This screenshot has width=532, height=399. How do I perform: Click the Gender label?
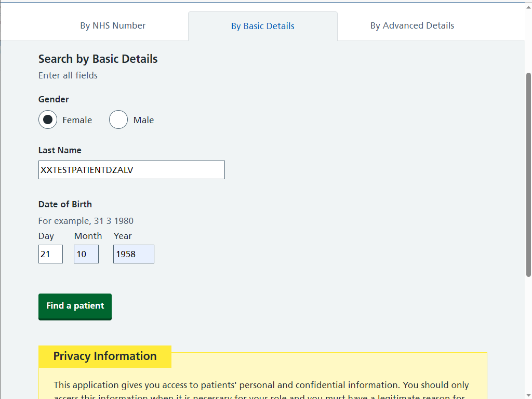tap(54, 99)
